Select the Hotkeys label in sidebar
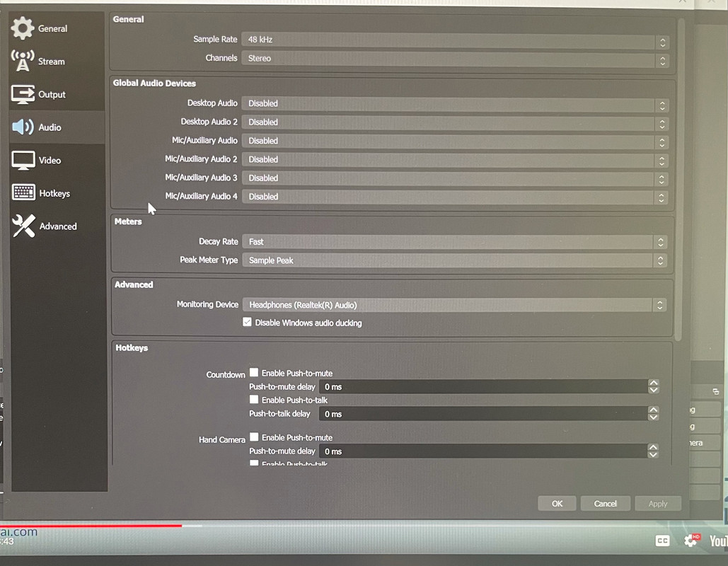Image resolution: width=728 pixels, height=566 pixels. point(54,193)
